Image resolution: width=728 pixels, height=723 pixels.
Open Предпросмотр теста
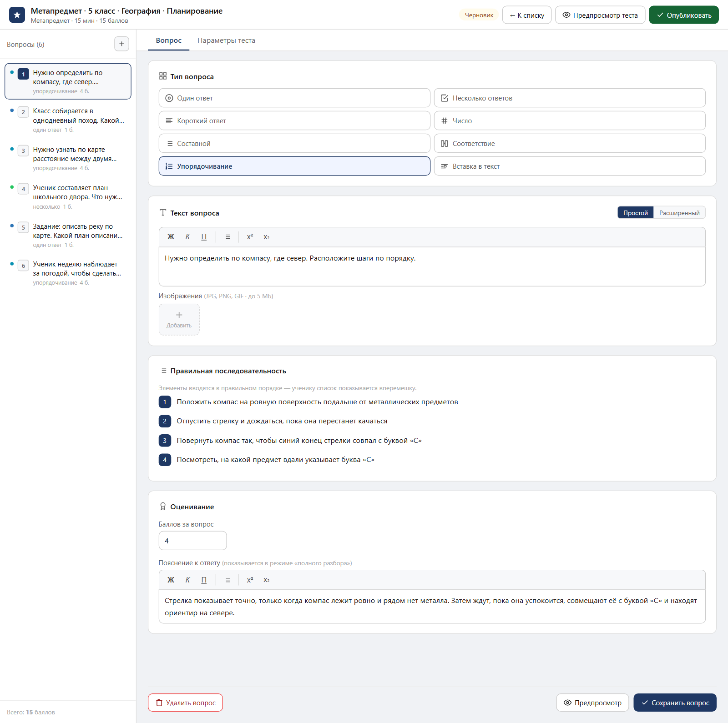[600, 15]
